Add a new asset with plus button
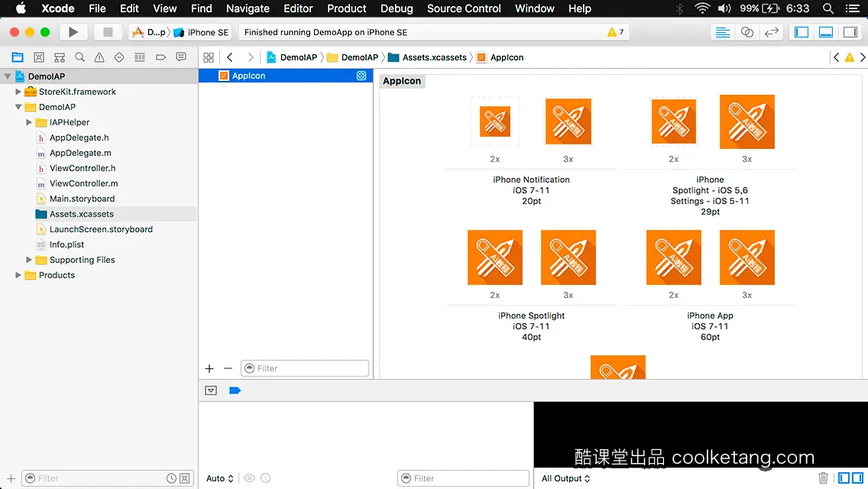This screenshot has width=868, height=489. coord(209,368)
